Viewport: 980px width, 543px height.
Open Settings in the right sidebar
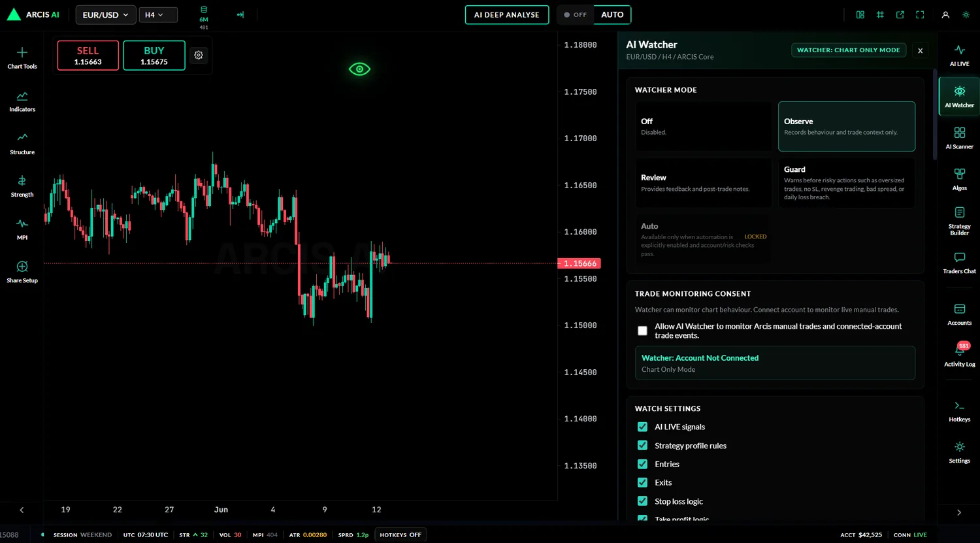[x=959, y=452]
